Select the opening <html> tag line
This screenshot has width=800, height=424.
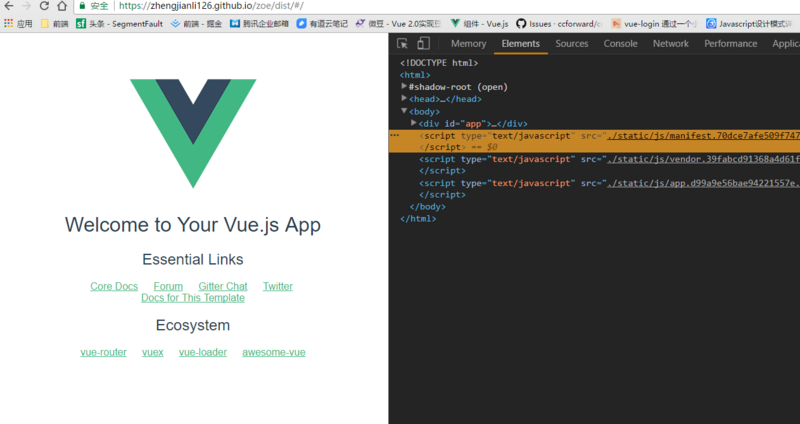coord(415,75)
